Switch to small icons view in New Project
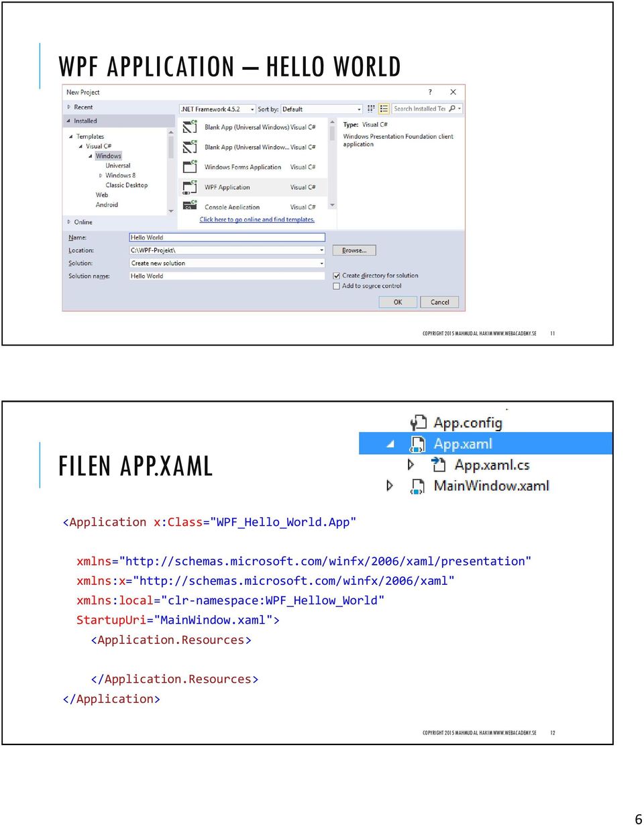This screenshot has width=644, height=825. point(371,109)
